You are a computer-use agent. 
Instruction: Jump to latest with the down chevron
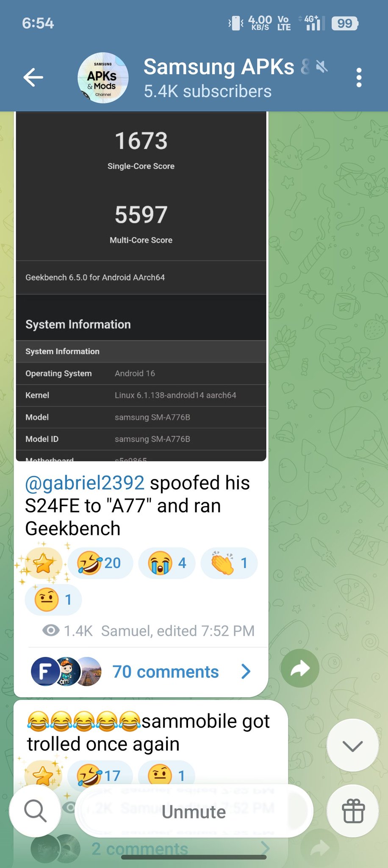point(352,745)
